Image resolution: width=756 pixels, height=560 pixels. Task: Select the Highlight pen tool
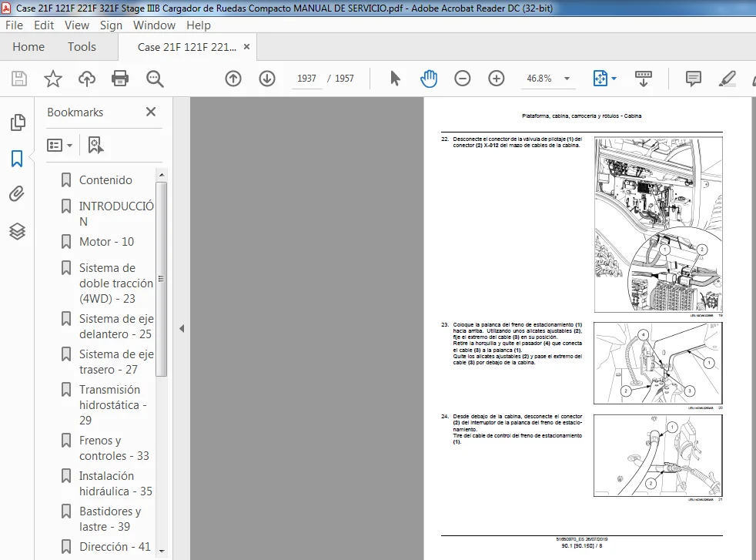[727, 78]
